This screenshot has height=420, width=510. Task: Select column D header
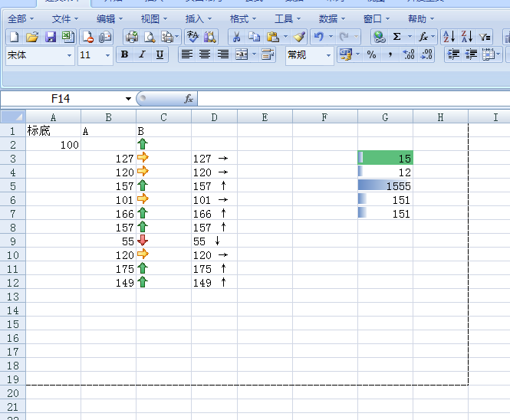point(214,116)
